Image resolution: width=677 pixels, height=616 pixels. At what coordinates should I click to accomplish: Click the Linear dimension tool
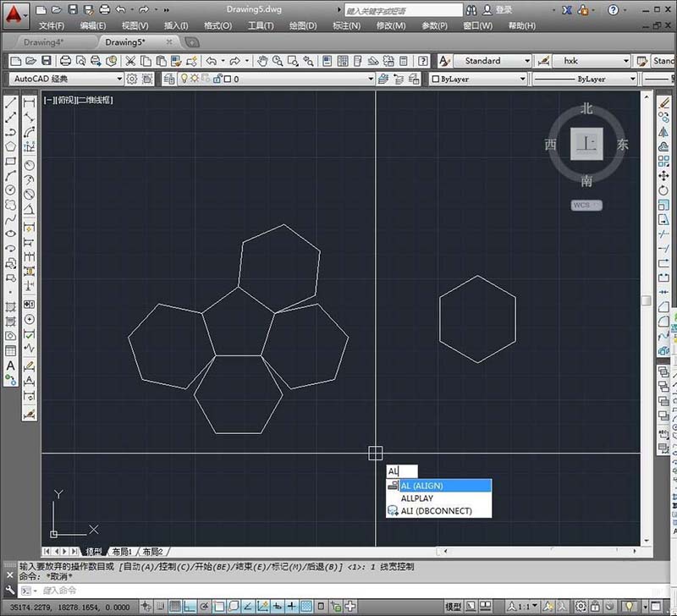[x=30, y=103]
